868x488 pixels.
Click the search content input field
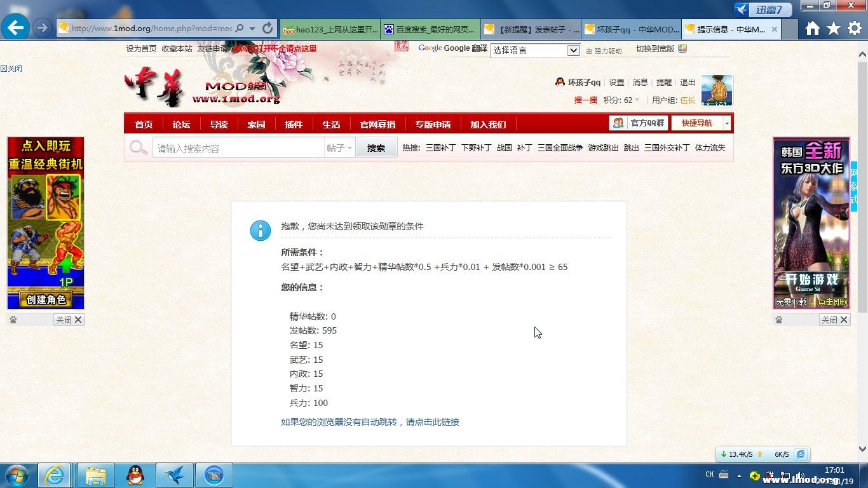click(x=238, y=148)
